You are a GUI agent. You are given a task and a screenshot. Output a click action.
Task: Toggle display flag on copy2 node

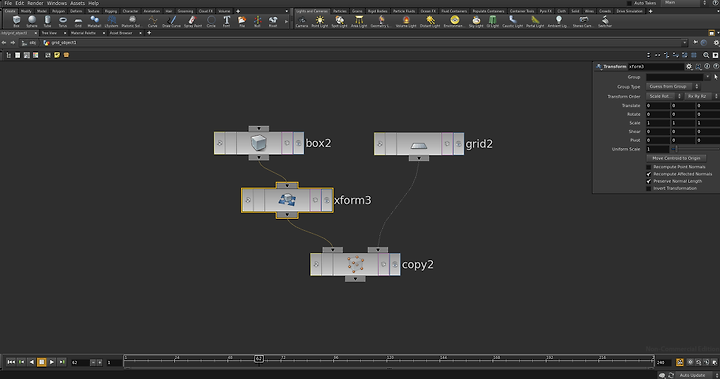(395, 265)
